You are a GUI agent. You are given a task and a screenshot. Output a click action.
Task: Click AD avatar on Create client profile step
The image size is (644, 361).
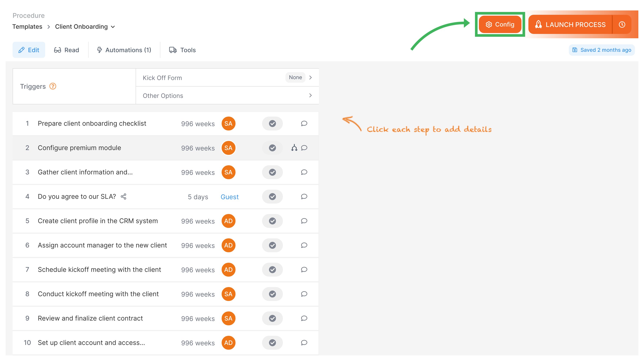[228, 221]
